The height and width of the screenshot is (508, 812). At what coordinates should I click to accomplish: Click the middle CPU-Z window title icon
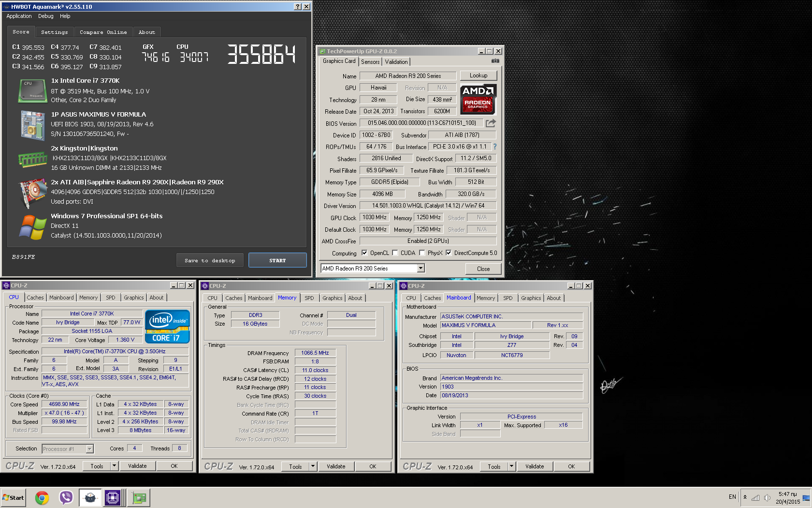click(205, 286)
